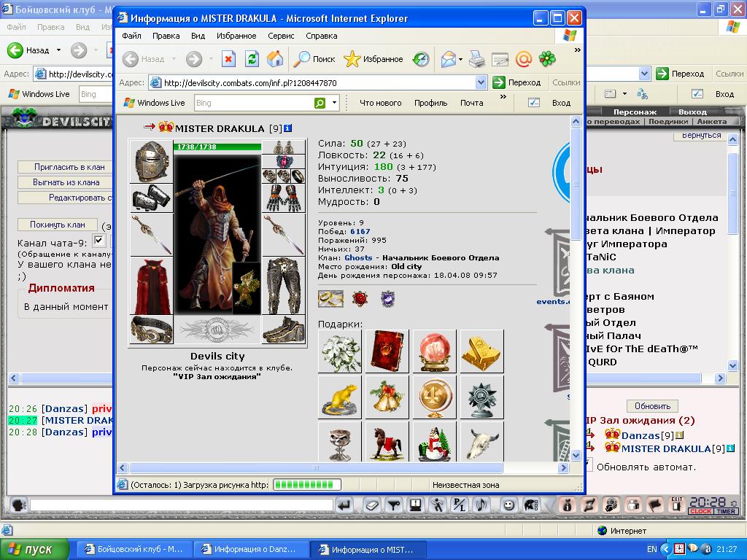Viewport: 747px width, 560px height.
Task: Click the belt equipment slot
Action: click(152, 330)
